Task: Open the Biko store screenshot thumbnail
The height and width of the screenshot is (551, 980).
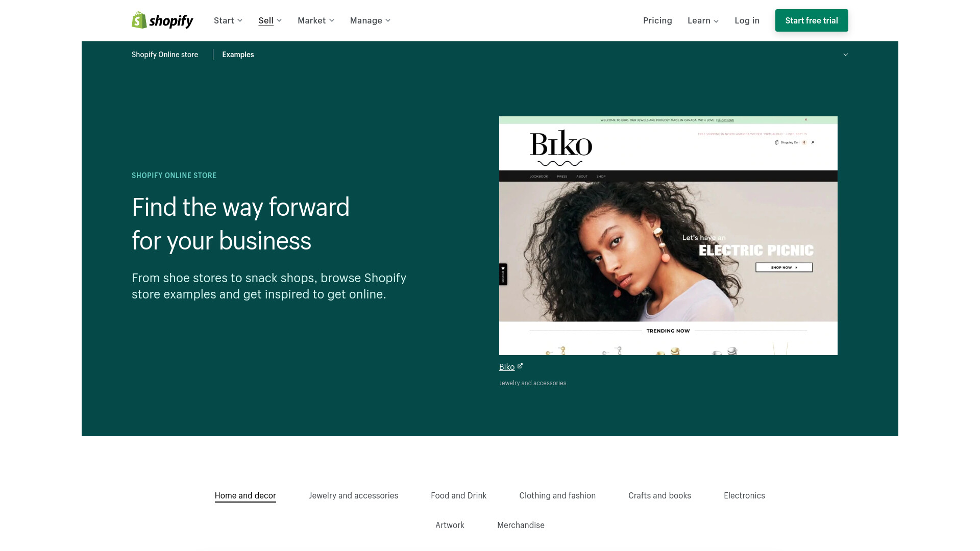Action: (x=668, y=236)
